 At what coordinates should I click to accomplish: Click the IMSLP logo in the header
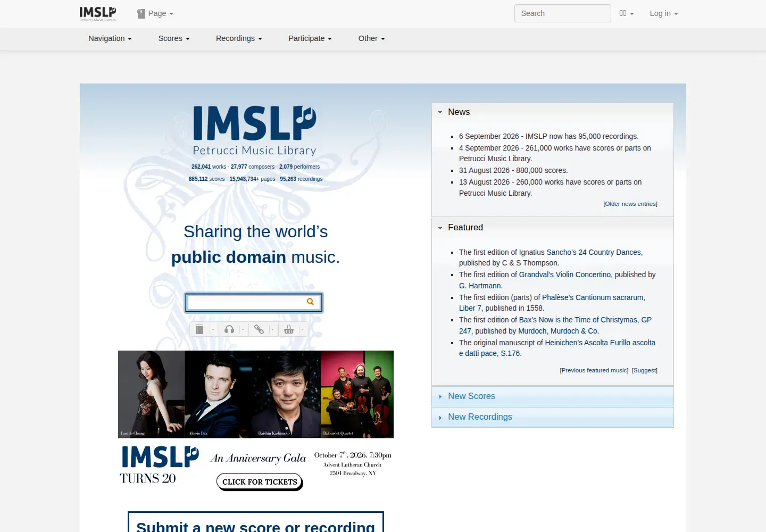point(98,14)
